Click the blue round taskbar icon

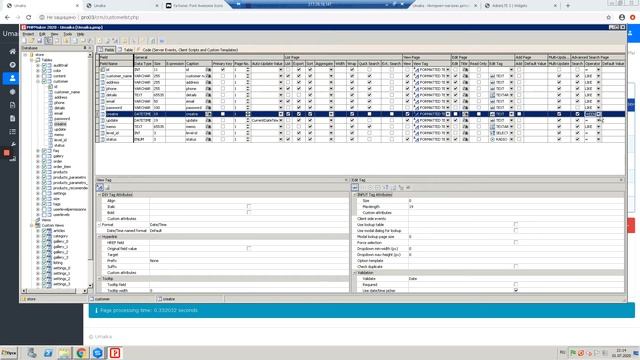pyautogui.click(x=98, y=353)
